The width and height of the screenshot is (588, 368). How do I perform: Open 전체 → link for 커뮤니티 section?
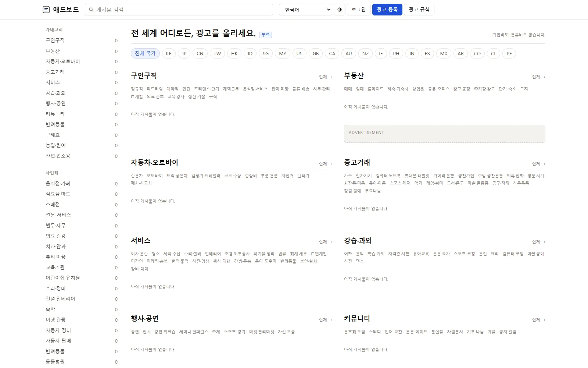tap(539, 320)
